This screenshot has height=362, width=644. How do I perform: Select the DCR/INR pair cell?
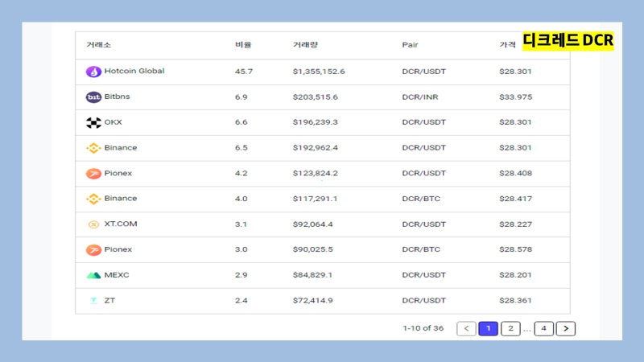tap(420, 97)
